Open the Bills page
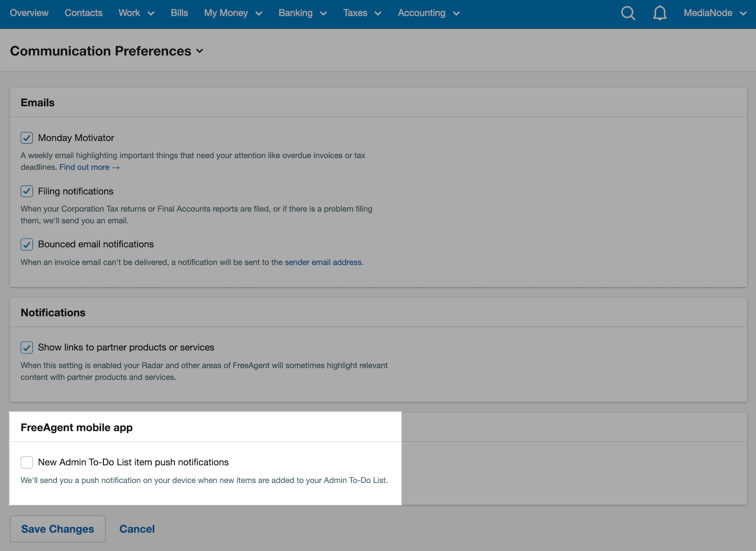 pos(179,13)
